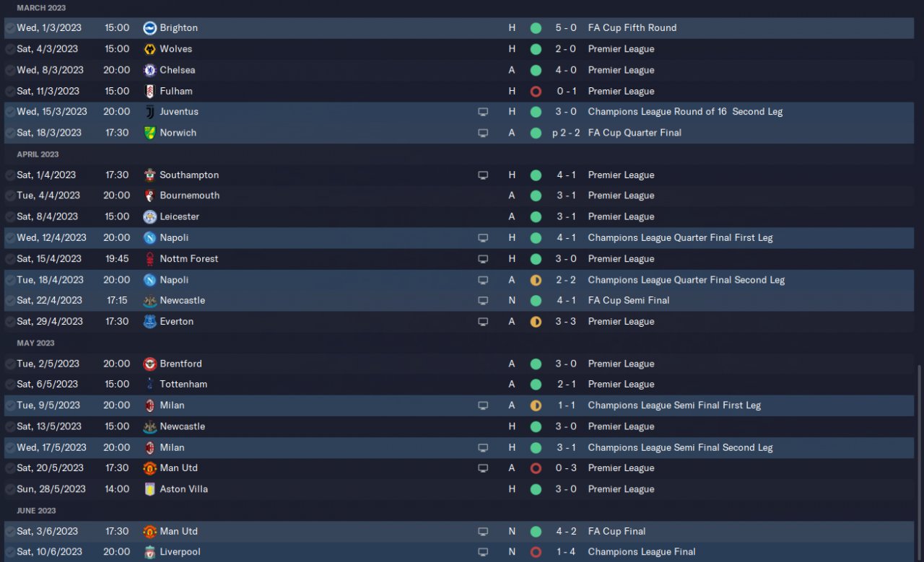The height and width of the screenshot is (562, 924).
Task: Toggle the check mark beside Sat, 1/4/2023 Southampton
Action: point(10,175)
